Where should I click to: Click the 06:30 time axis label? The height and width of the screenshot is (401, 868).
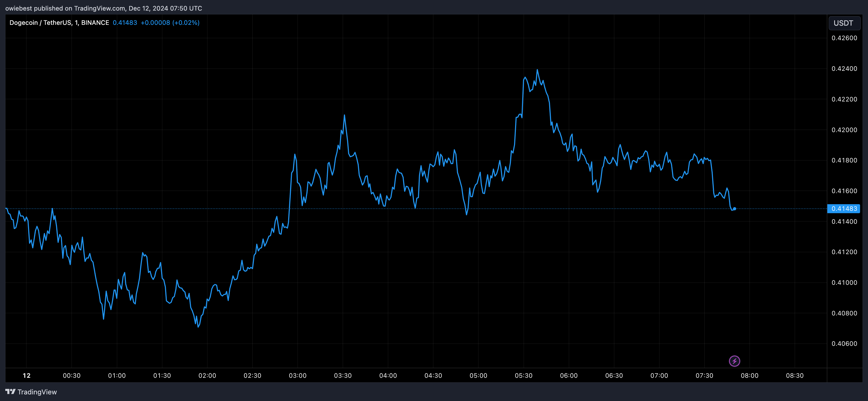614,375
